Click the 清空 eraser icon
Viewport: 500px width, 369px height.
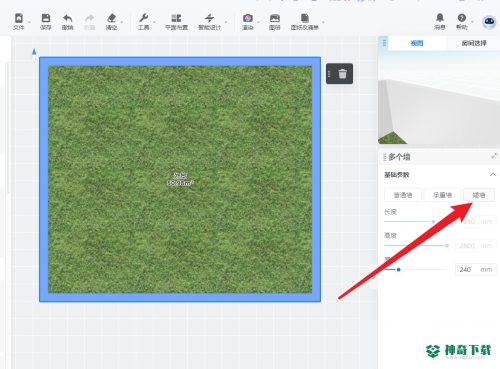pyautogui.click(x=111, y=18)
